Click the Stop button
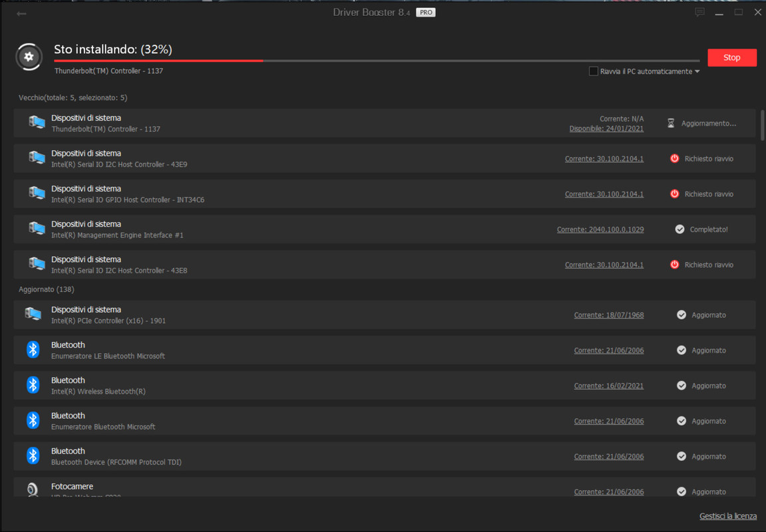The width and height of the screenshot is (766, 532). pos(732,58)
